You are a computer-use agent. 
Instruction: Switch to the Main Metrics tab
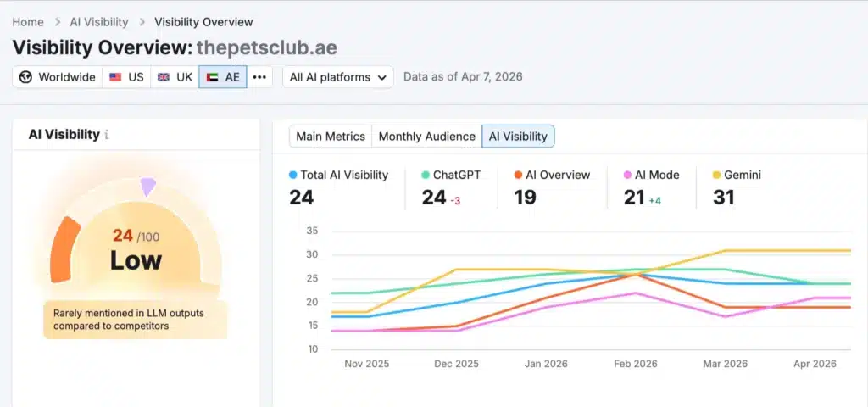[x=331, y=137]
